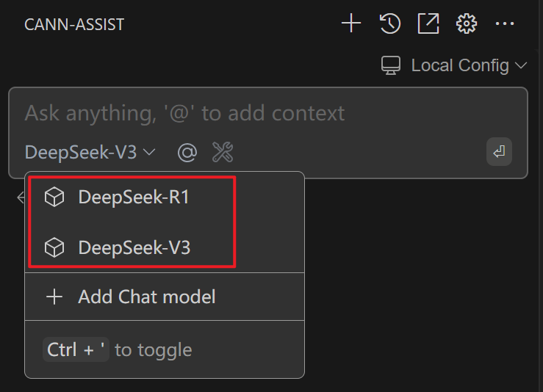
Task: Open chat in new window icon
Action: [x=428, y=23]
